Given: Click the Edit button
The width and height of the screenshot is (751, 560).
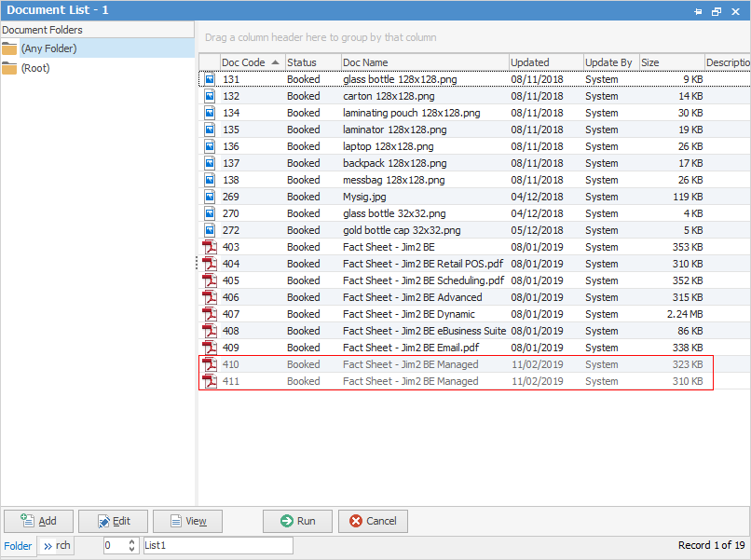Looking at the screenshot, I should [113, 521].
